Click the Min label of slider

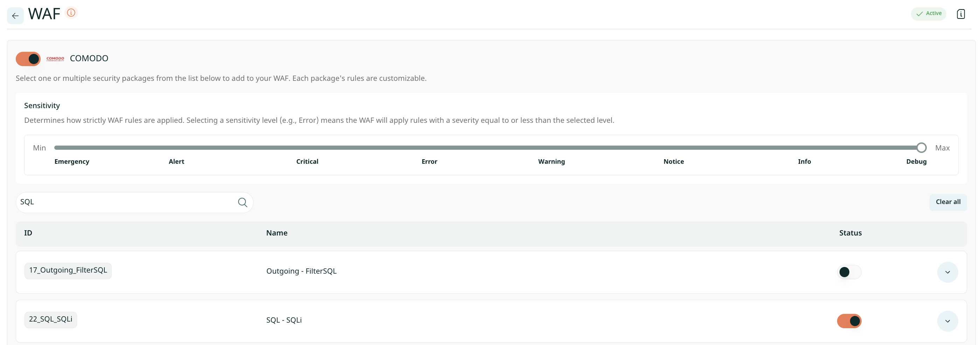click(x=39, y=148)
